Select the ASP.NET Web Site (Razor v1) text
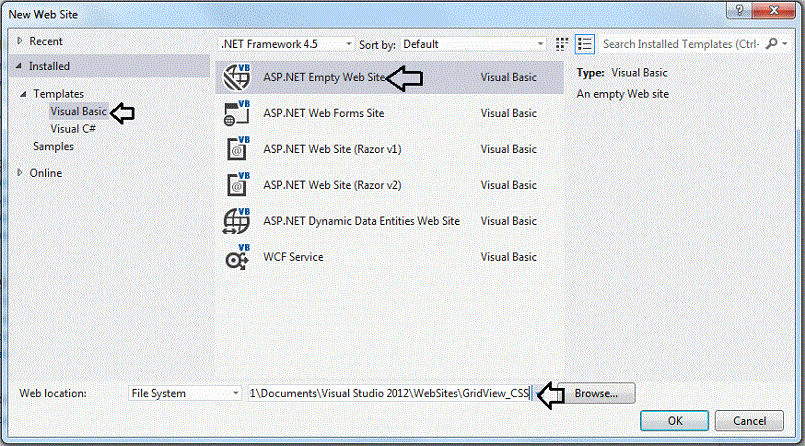 point(332,149)
